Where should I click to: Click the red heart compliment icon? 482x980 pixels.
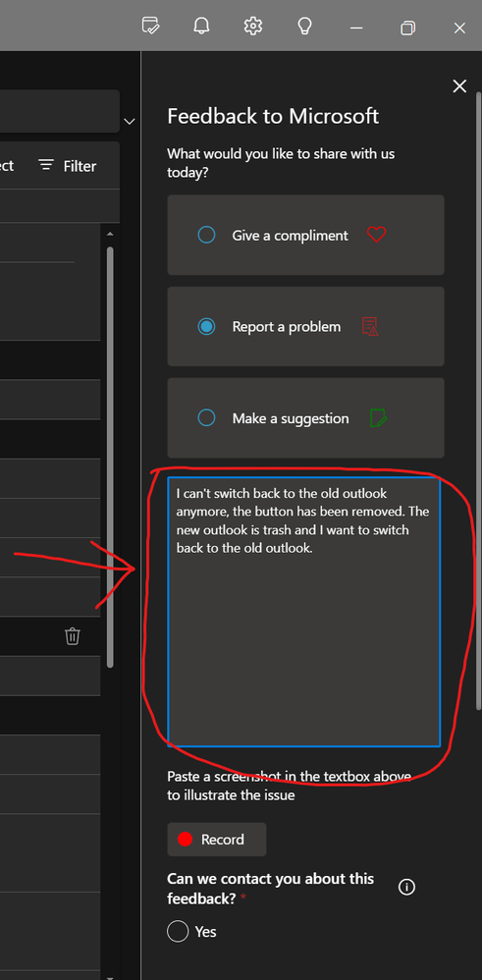376,235
